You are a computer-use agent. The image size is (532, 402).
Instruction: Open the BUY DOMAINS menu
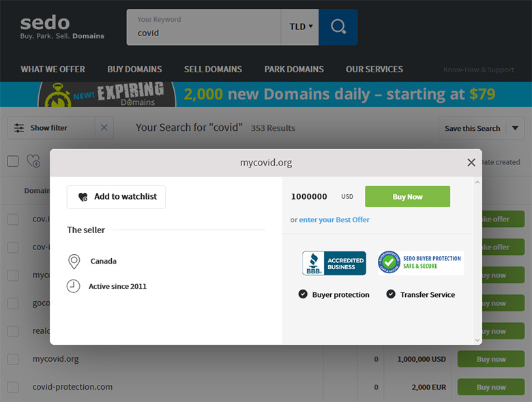click(134, 69)
